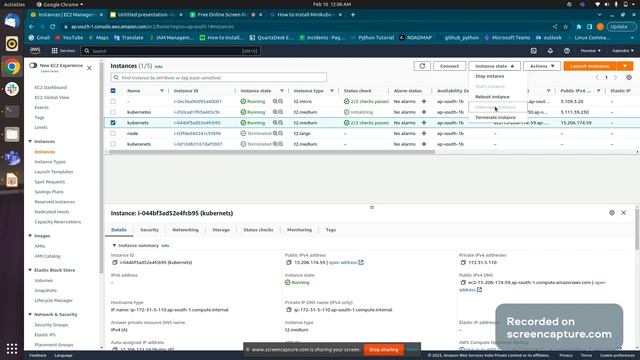Select terminated kubenenets instance checkbox
This screenshot has height=360, width=640.
coord(113,144)
